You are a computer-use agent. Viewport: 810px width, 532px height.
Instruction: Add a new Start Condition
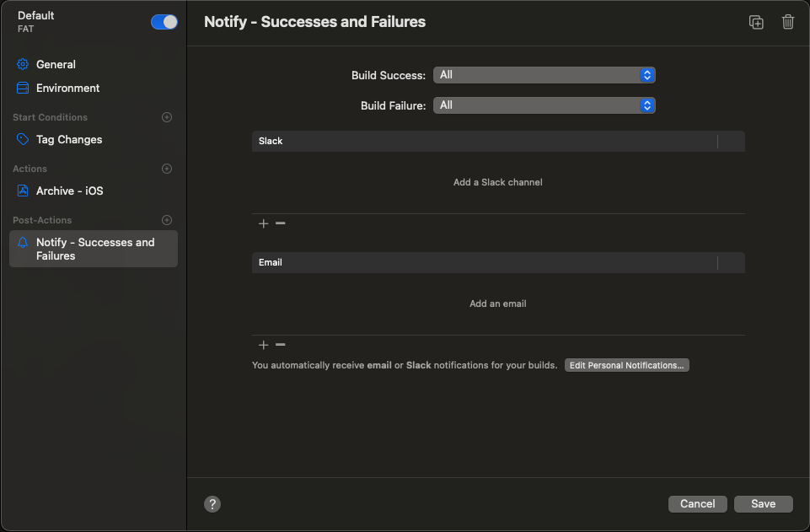click(x=167, y=117)
